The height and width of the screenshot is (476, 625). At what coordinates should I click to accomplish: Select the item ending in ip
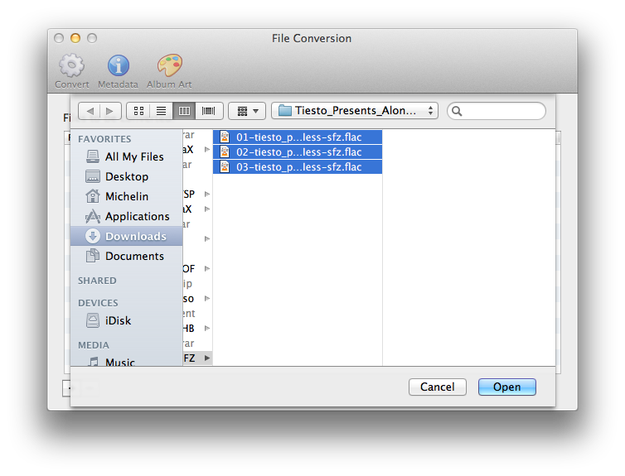[197, 283]
